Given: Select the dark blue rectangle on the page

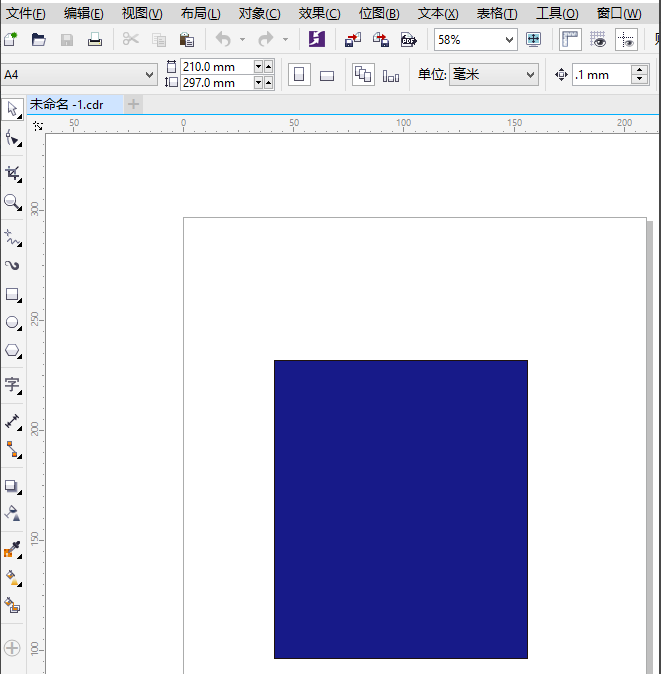Looking at the screenshot, I should pos(401,509).
